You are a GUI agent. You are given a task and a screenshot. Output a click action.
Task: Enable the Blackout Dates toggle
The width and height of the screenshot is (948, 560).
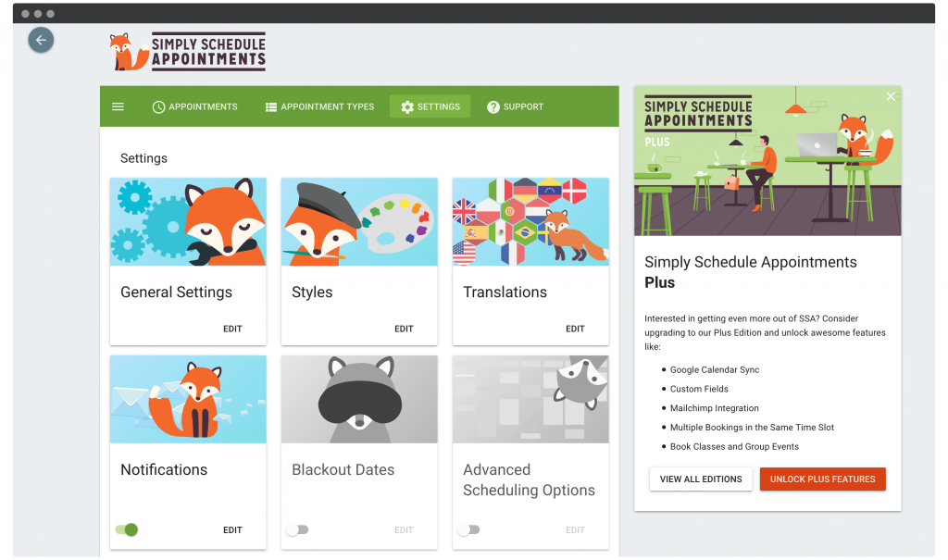(x=297, y=529)
